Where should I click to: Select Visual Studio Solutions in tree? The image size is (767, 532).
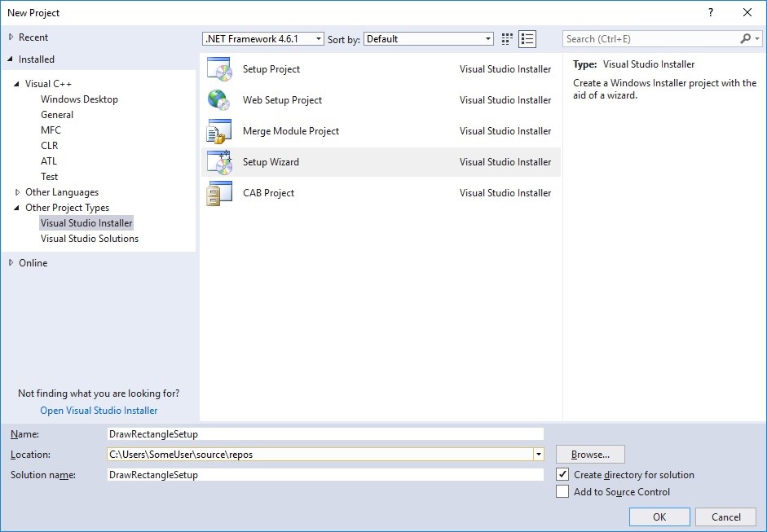[90, 239]
